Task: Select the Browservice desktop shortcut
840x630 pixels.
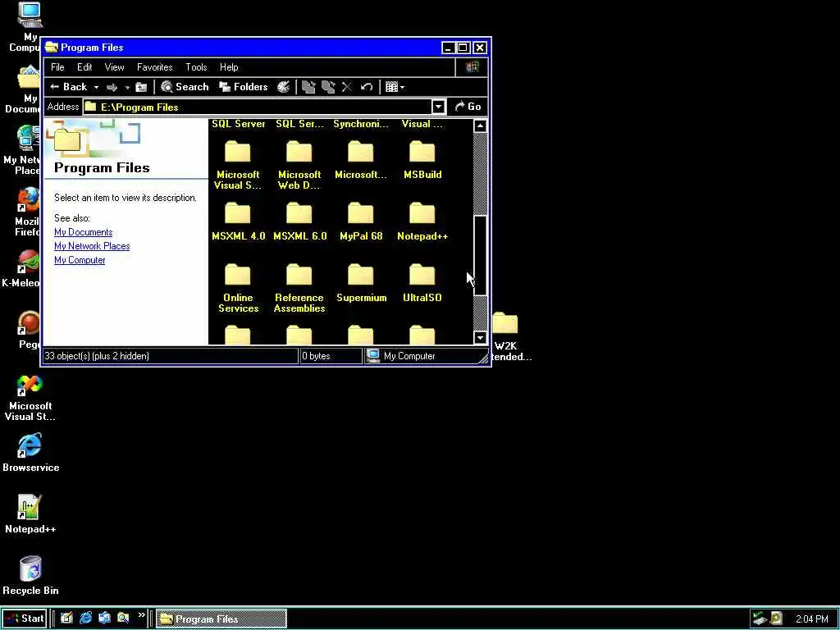Action: pos(30,453)
